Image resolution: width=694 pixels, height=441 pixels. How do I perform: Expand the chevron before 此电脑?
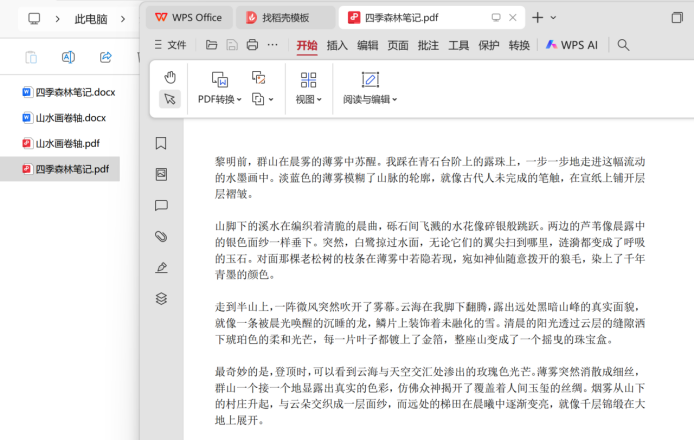pos(58,19)
